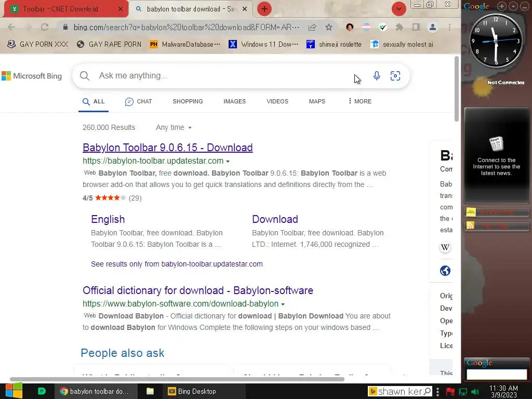Expand the red tab search chevron
This screenshot has height=399, width=532.
[x=398, y=9]
